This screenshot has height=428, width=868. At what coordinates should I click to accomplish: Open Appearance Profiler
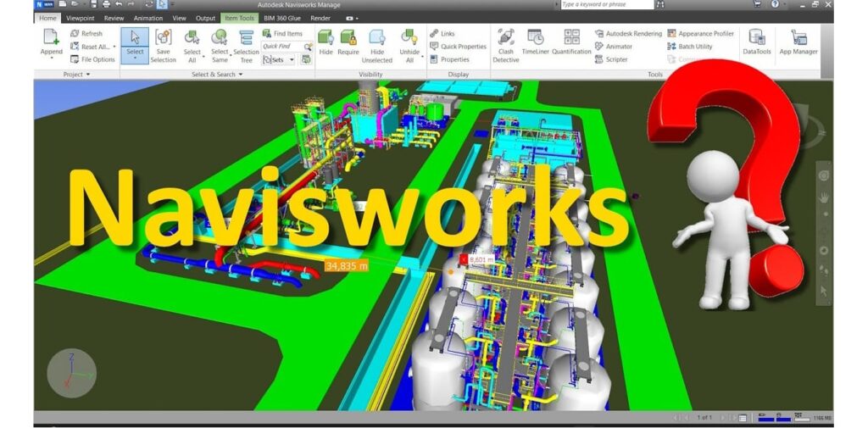click(701, 34)
